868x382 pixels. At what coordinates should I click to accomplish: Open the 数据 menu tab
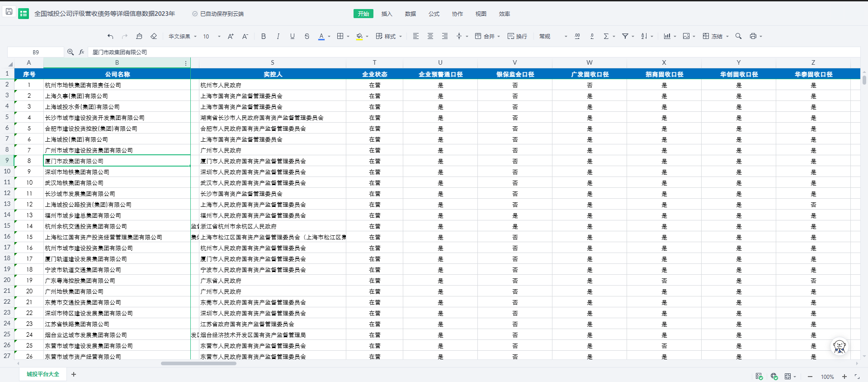pos(410,14)
